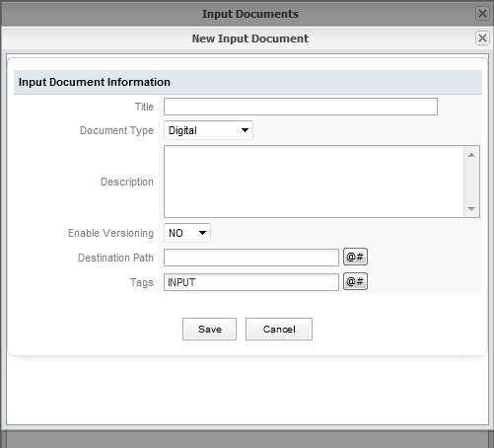Click the Description scrollbar up arrow
494x448 pixels.
point(471,155)
